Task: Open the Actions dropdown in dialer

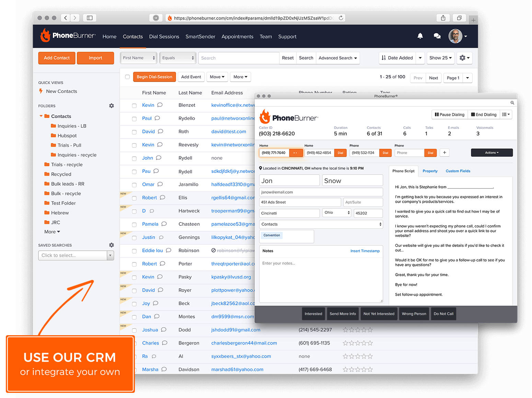Action: click(x=491, y=153)
